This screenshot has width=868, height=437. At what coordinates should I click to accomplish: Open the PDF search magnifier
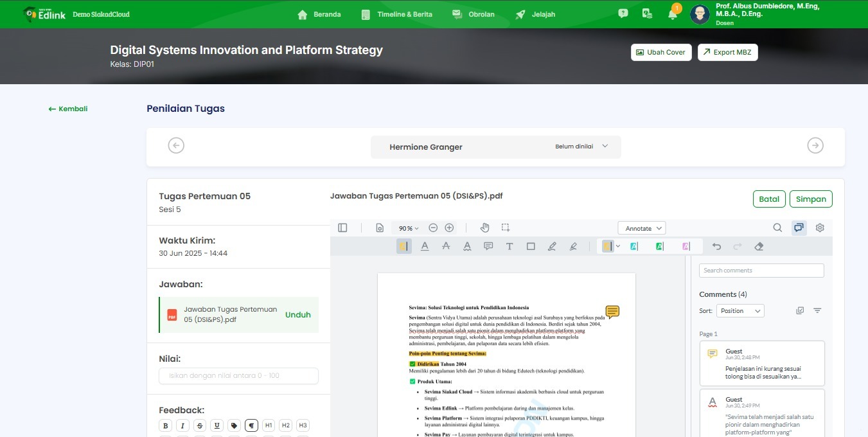(777, 227)
